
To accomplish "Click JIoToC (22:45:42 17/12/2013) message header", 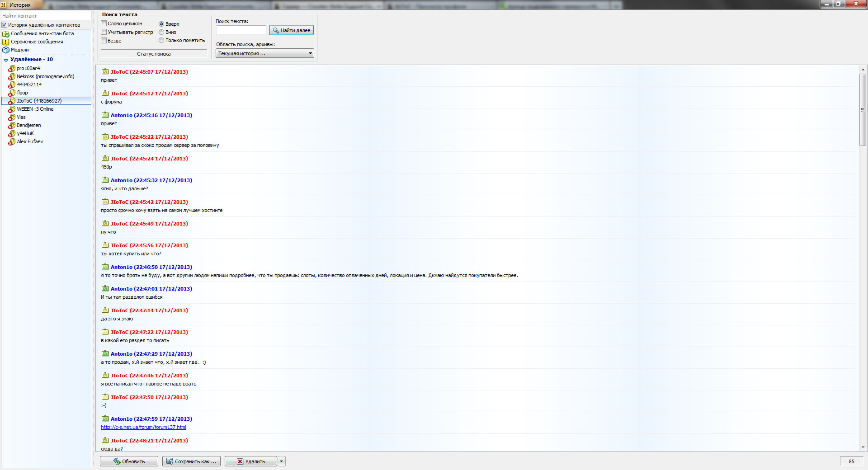I will coord(149,202).
